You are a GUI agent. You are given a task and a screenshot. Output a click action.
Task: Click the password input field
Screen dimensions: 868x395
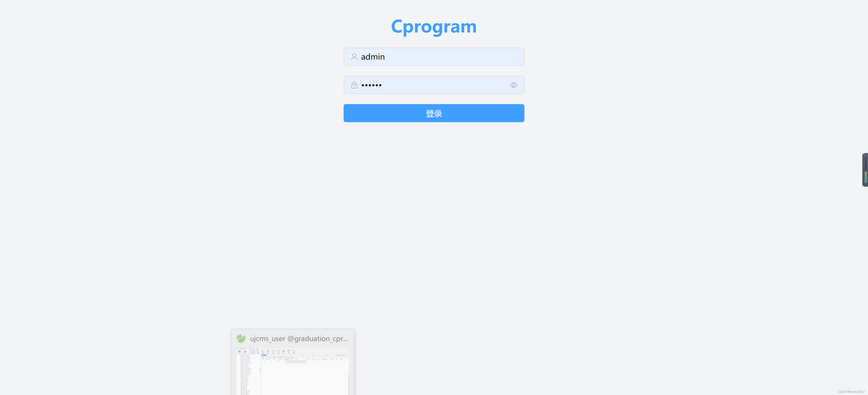[434, 85]
